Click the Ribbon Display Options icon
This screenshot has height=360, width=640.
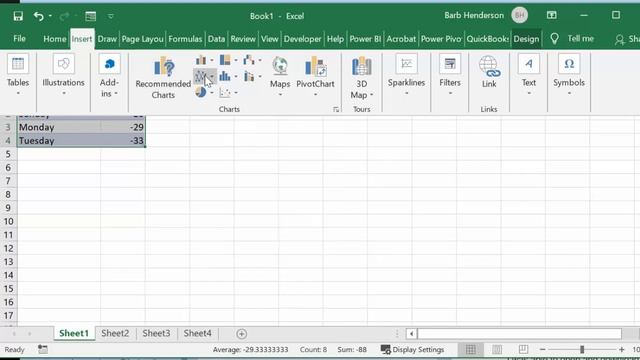551,15
